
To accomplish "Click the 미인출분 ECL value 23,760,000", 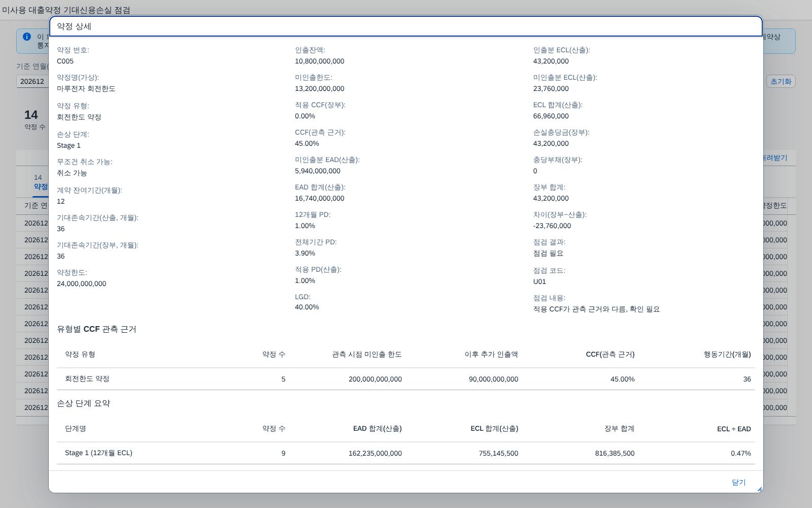I will (551, 88).
